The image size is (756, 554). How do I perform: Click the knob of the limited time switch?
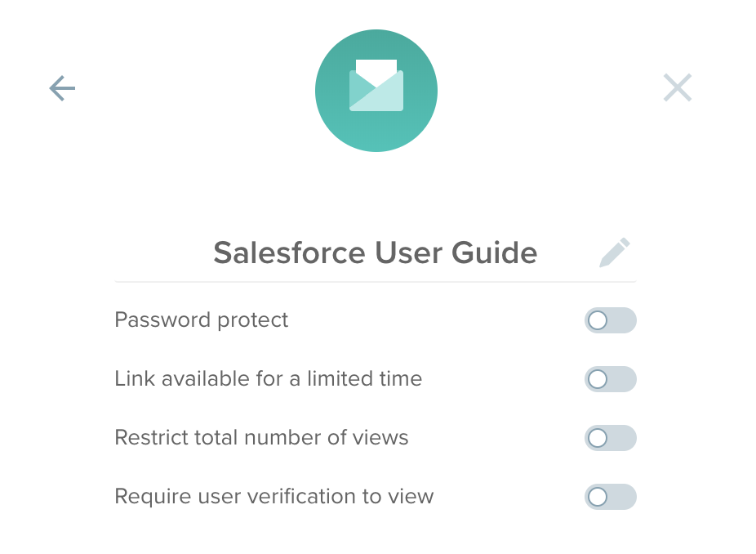coord(598,379)
